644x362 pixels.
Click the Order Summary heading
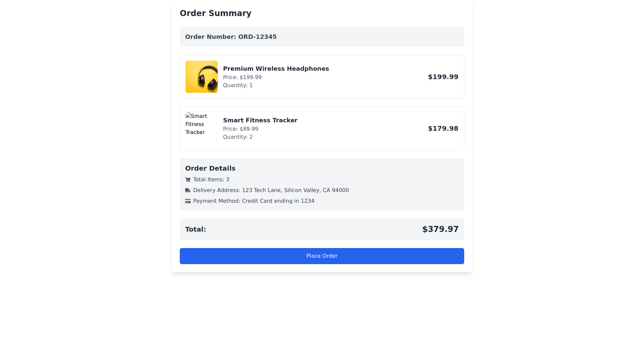[x=215, y=13]
